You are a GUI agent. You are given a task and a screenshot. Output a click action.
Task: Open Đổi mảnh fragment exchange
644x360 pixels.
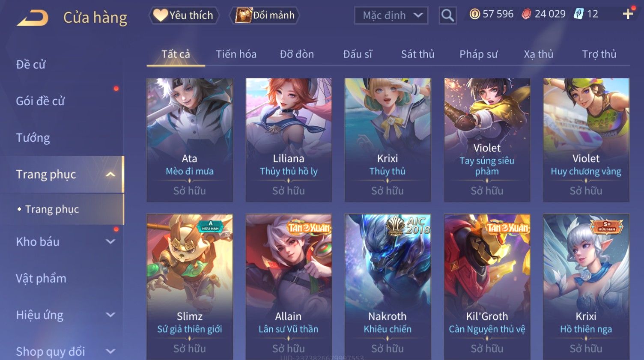[x=264, y=15]
